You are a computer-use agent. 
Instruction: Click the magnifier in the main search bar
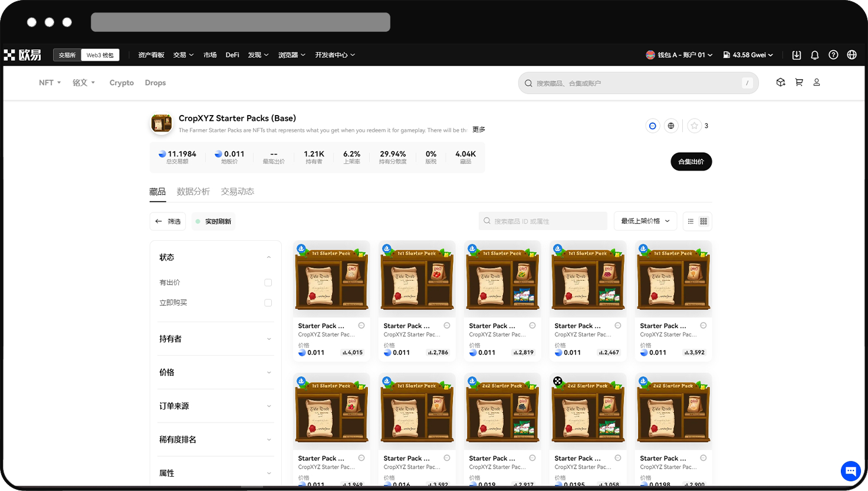click(528, 83)
